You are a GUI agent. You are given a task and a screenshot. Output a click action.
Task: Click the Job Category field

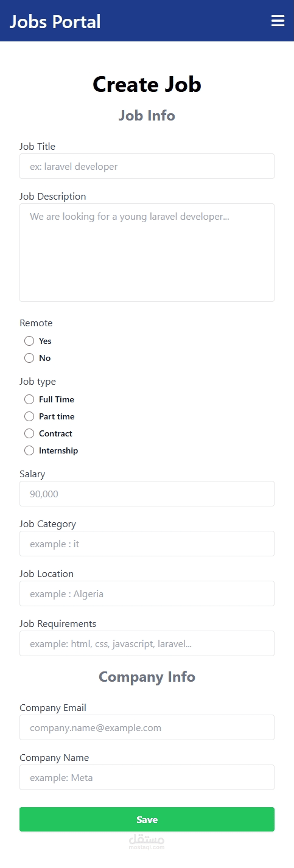click(x=147, y=544)
